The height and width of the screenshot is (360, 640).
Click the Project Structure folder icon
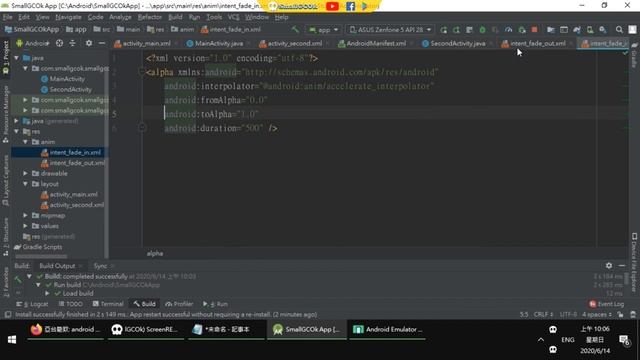551,30
